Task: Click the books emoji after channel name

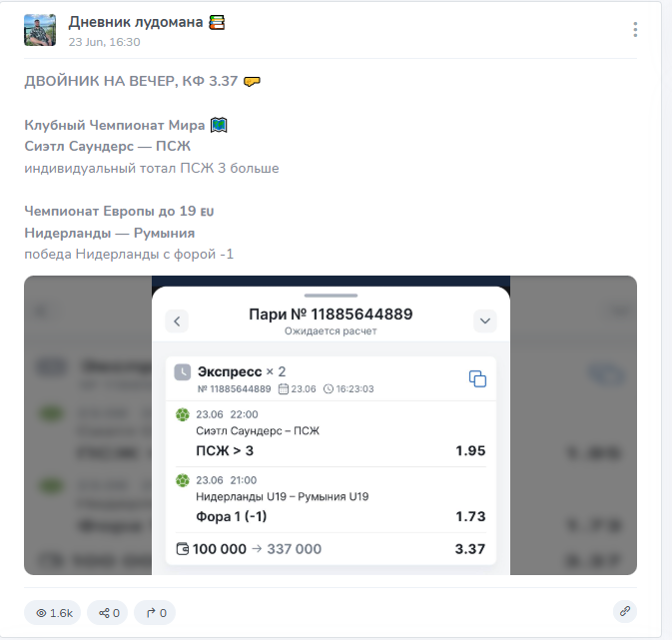Action: coord(217,22)
